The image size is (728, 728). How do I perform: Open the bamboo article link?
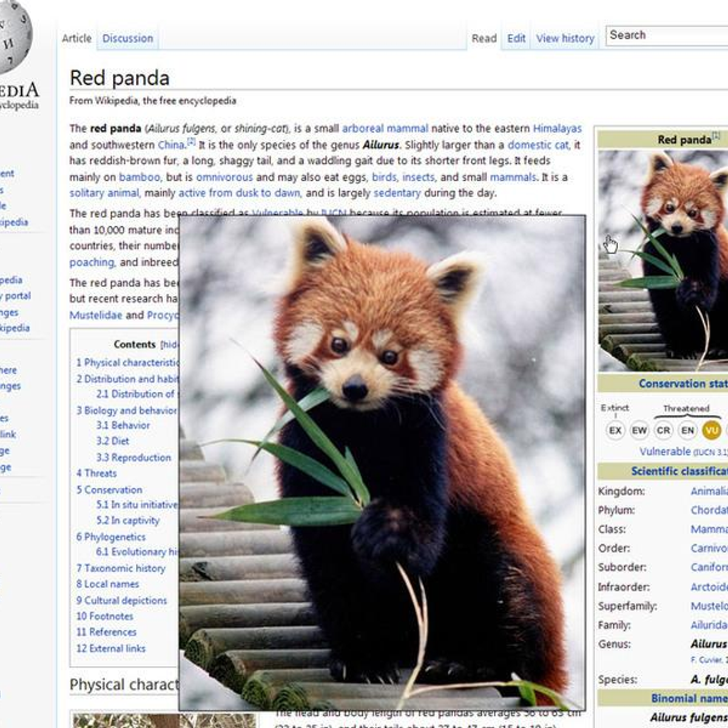point(140,177)
